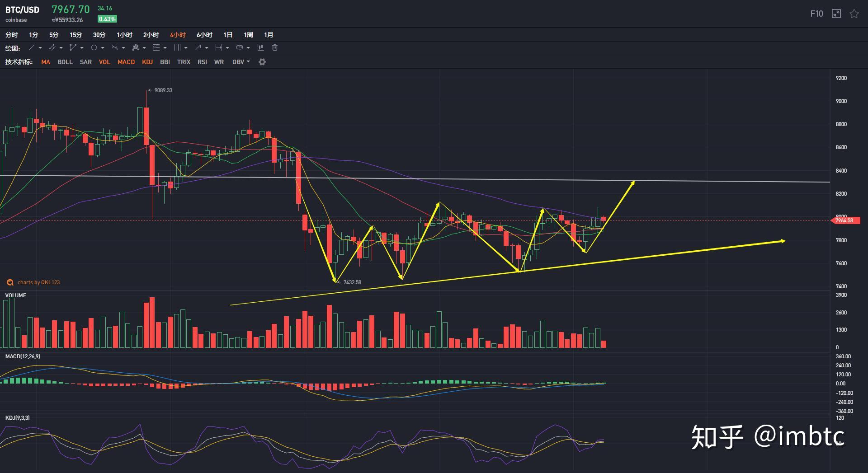Open the F10 info button
The width and height of the screenshot is (868, 473).
pyautogui.click(x=816, y=14)
